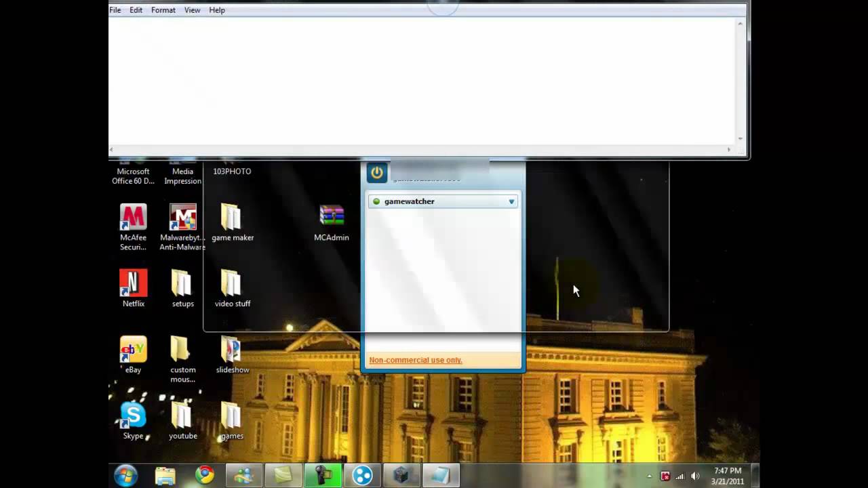Open the File menu in Notepad
Screen dimensions: 868x488
(115, 10)
